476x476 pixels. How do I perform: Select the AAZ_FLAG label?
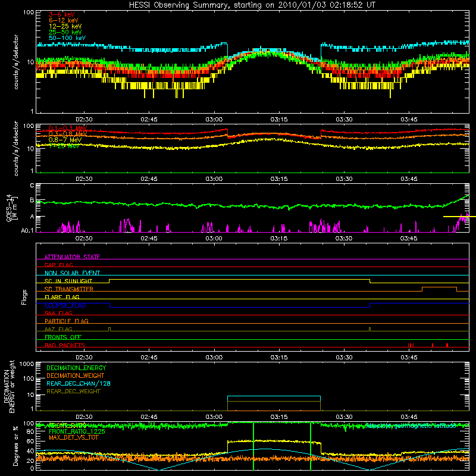58,329
